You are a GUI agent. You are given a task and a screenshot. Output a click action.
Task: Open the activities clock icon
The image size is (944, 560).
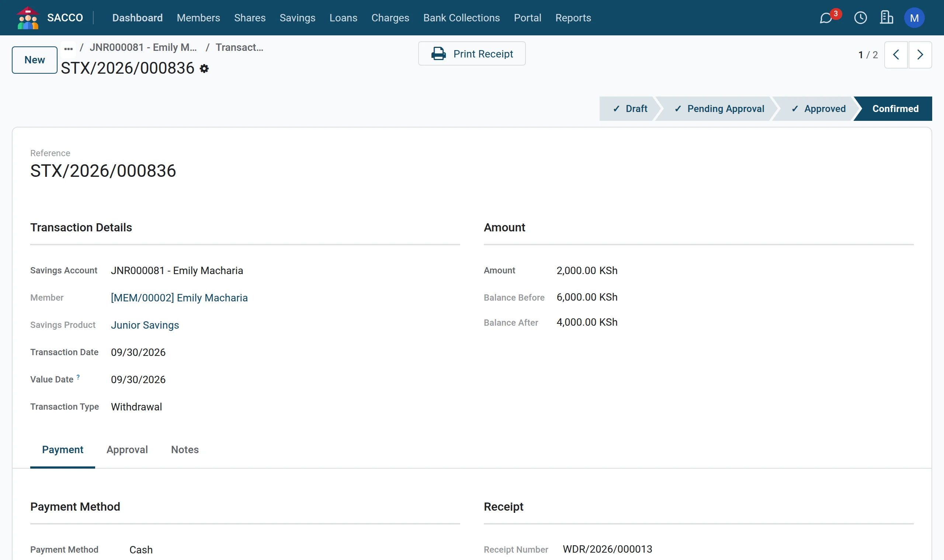(860, 18)
